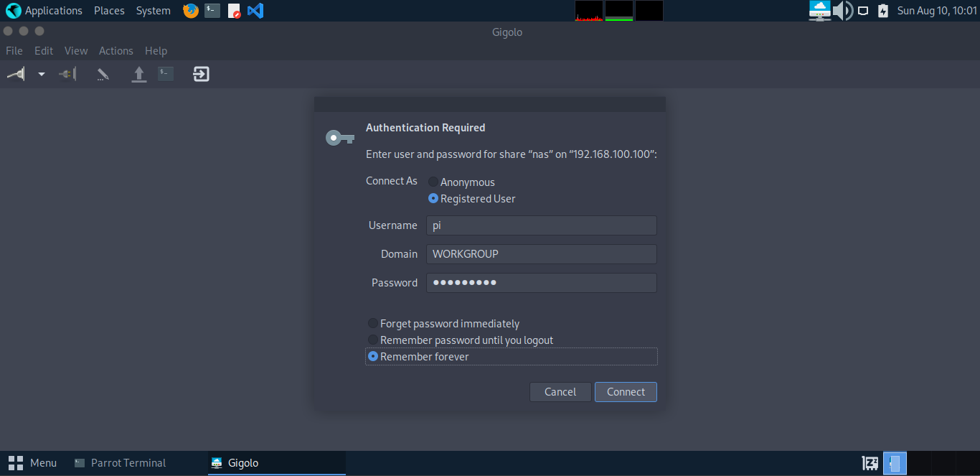Viewport: 980px width, 476px height.
Task: Click the Quit exit icon on the toolbar
Action: (200, 73)
